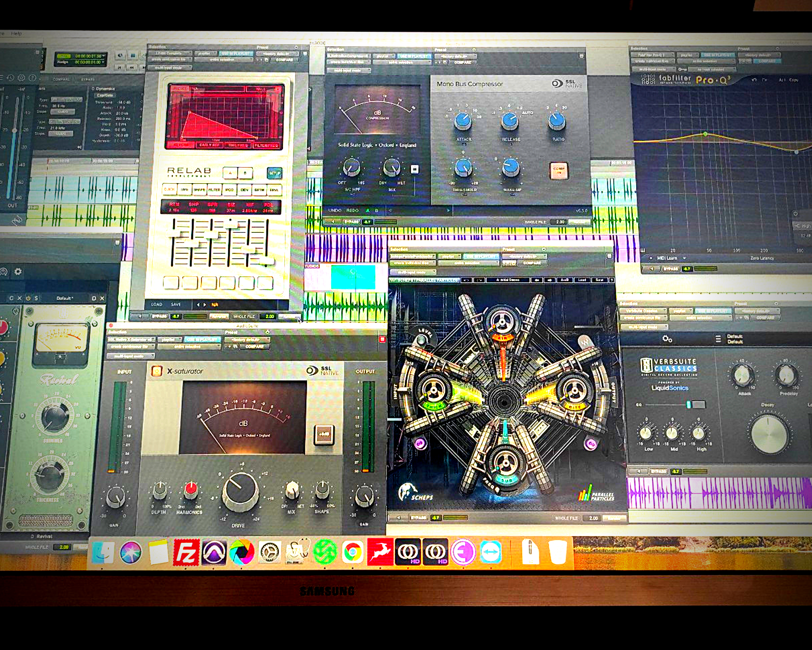
Task: Toggle BYPASS on the SSL Bus Compressor window
Action: [x=351, y=222]
